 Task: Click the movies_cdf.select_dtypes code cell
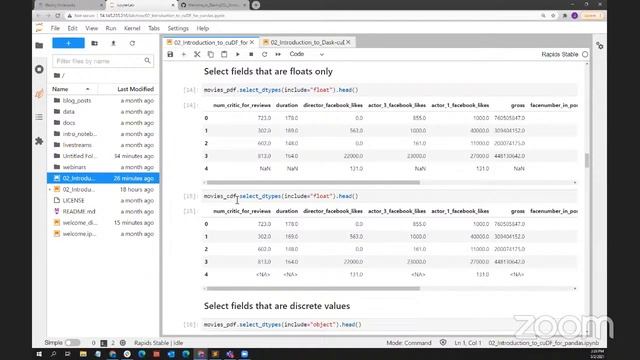(x=390, y=196)
